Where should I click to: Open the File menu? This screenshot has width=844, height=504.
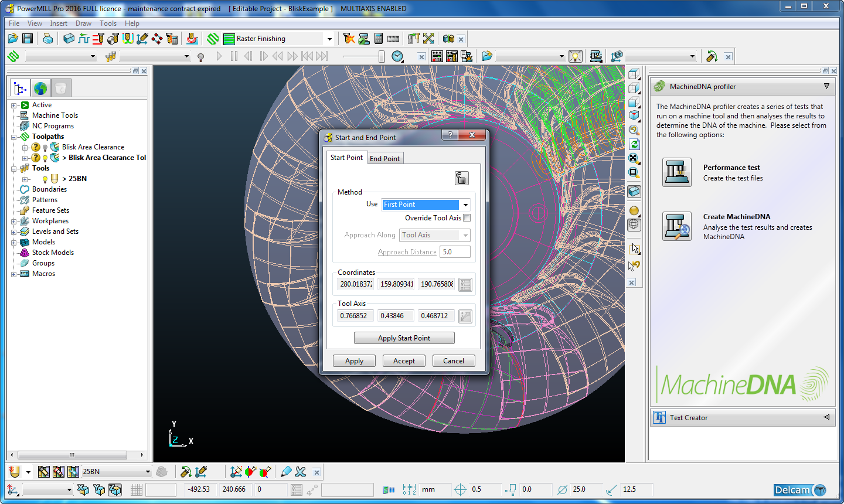click(14, 23)
